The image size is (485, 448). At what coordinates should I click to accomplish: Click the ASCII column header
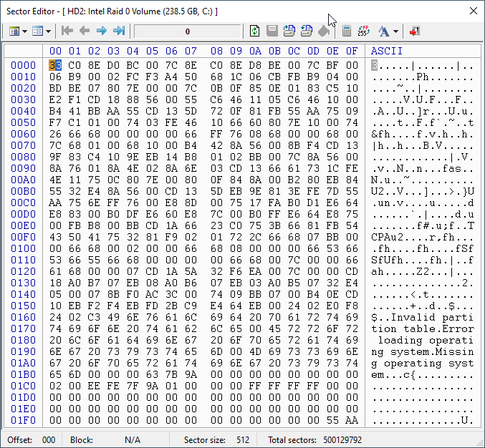pos(387,51)
